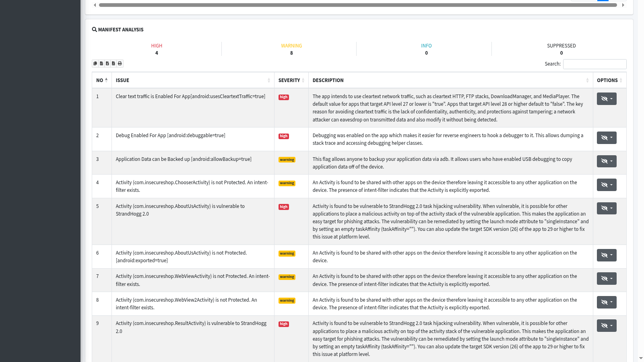Click the Search label
This screenshot has height=362, width=644.
[x=553, y=64]
